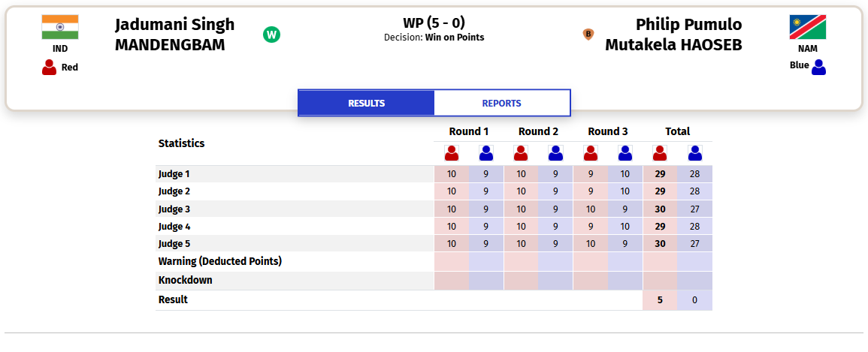The width and height of the screenshot is (868, 352).
Task: Click Jadumani Singh MANDENGBAM name
Action: (x=175, y=35)
